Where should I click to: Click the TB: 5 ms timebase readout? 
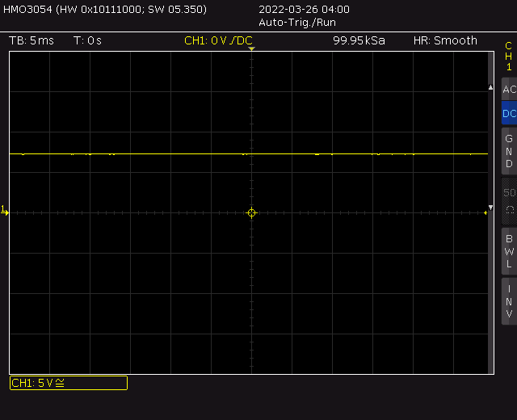coord(31,40)
